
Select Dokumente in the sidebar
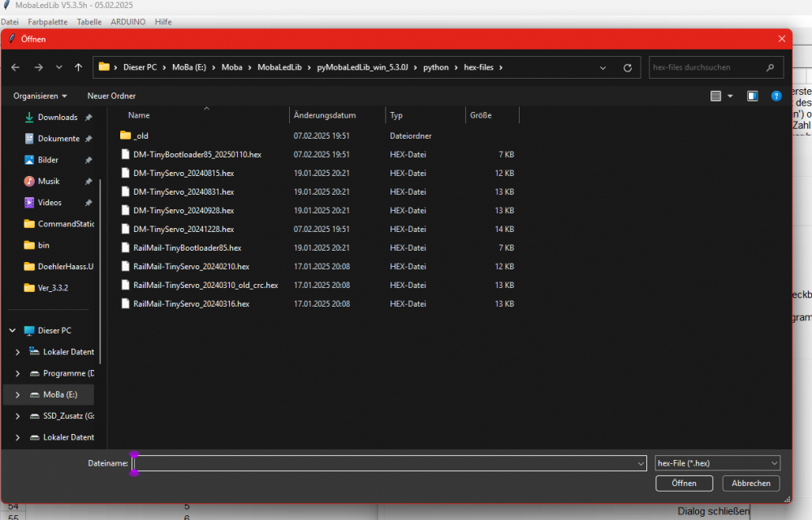pos(58,139)
